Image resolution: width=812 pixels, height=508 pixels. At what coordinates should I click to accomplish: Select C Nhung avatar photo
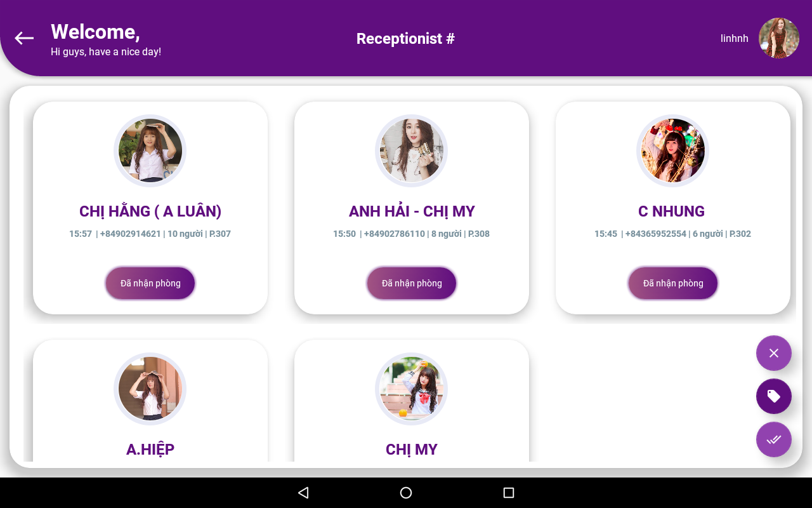pos(673,150)
